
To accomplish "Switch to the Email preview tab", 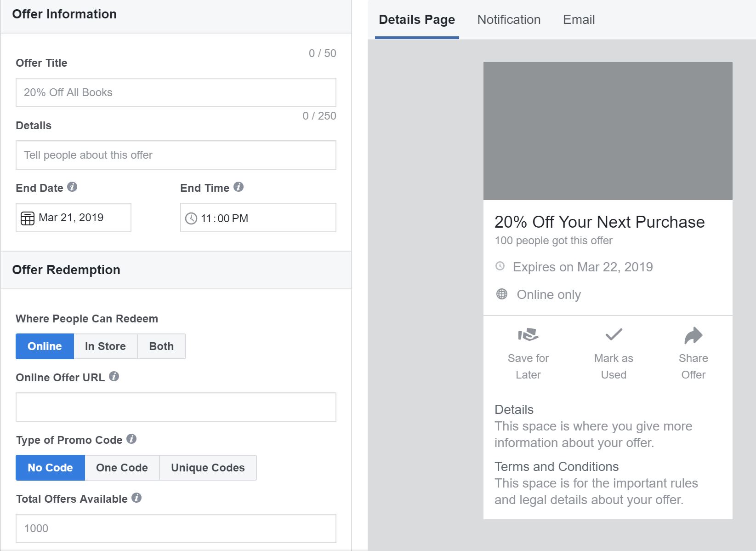I will (579, 20).
